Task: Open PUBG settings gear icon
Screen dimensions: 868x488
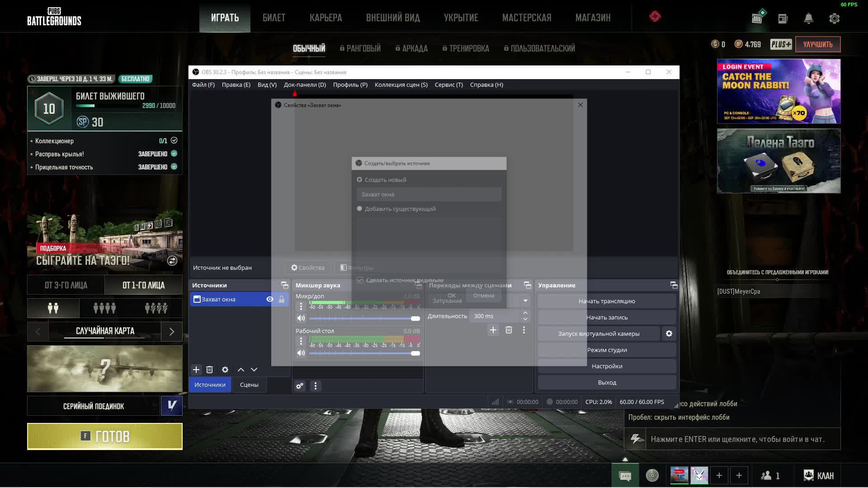Action: coord(835,19)
